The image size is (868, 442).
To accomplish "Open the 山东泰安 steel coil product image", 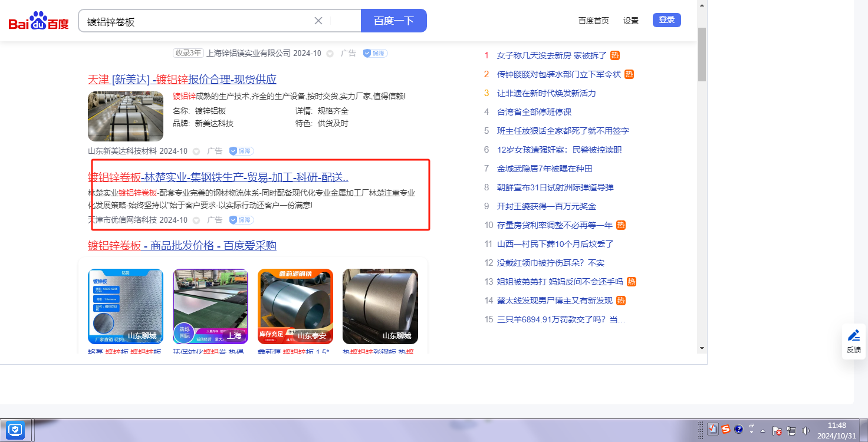I will (x=295, y=306).
